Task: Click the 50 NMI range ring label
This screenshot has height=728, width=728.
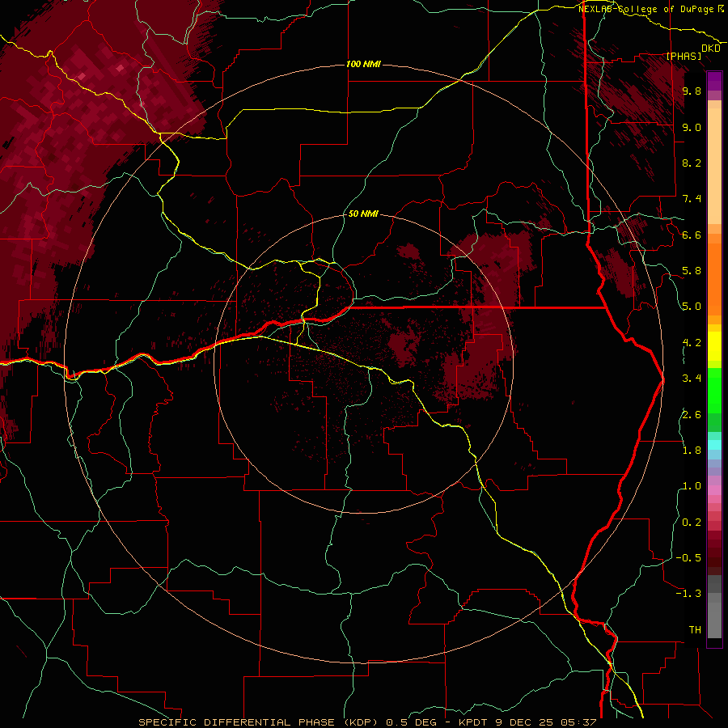Action: [x=363, y=214]
